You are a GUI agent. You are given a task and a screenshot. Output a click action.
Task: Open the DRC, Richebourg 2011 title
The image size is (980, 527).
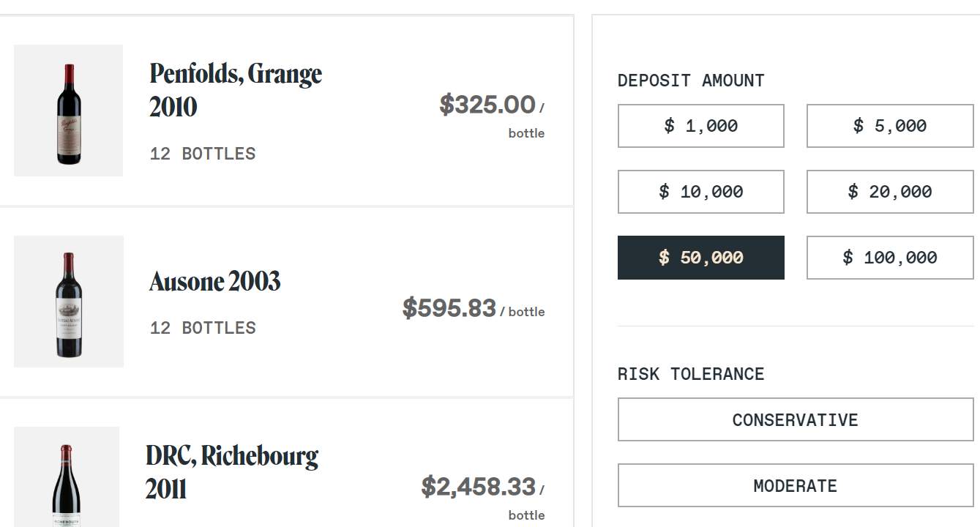pyautogui.click(x=232, y=472)
